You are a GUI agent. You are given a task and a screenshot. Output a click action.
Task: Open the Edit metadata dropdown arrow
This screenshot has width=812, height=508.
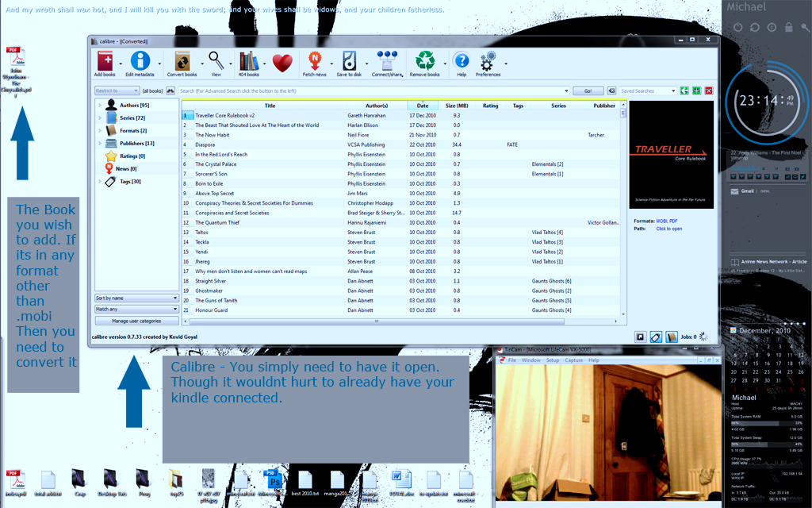point(159,63)
